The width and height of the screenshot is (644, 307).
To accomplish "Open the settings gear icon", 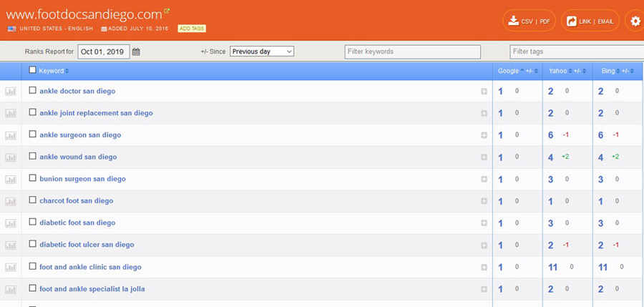I will point(635,21).
